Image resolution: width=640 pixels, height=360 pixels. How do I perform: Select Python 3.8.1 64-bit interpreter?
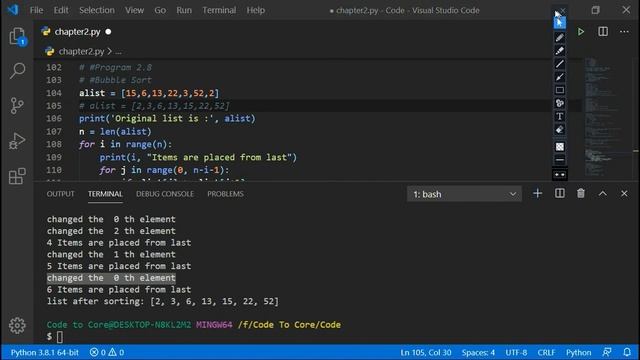(x=44, y=352)
